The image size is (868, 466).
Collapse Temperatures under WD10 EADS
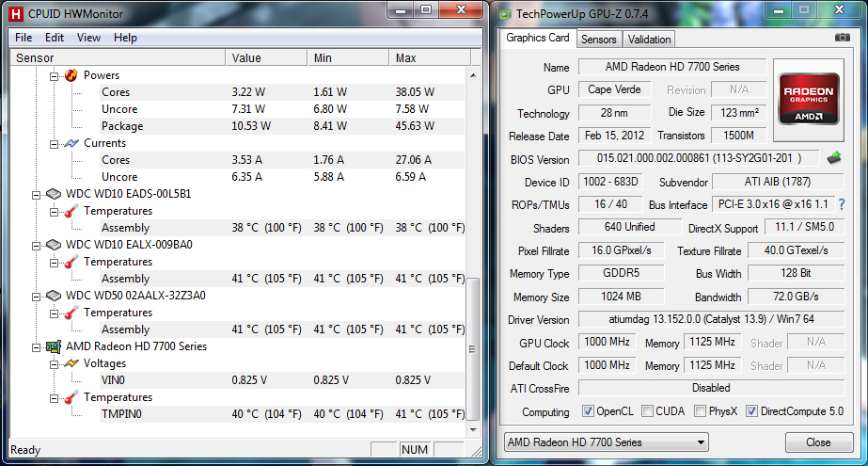54,212
